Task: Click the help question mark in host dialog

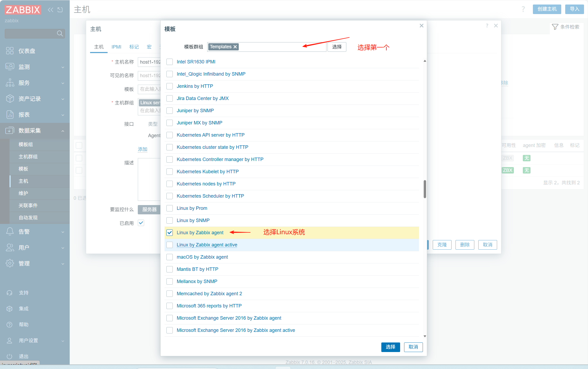Action: point(487,25)
